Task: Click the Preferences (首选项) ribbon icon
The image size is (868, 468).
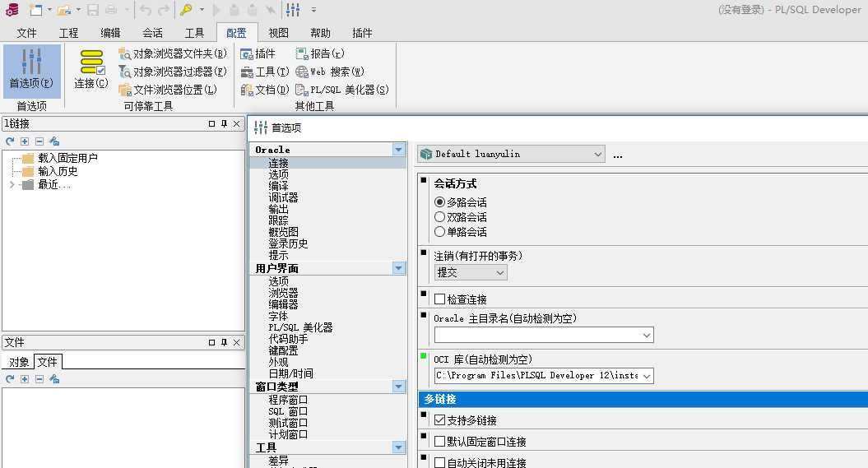Action: pos(31,69)
